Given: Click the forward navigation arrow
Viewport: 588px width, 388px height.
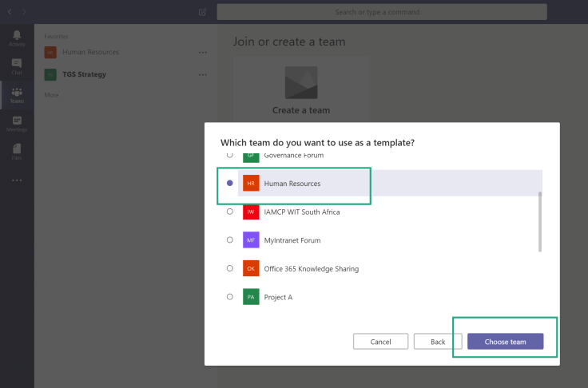Looking at the screenshot, I should (25, 12).
